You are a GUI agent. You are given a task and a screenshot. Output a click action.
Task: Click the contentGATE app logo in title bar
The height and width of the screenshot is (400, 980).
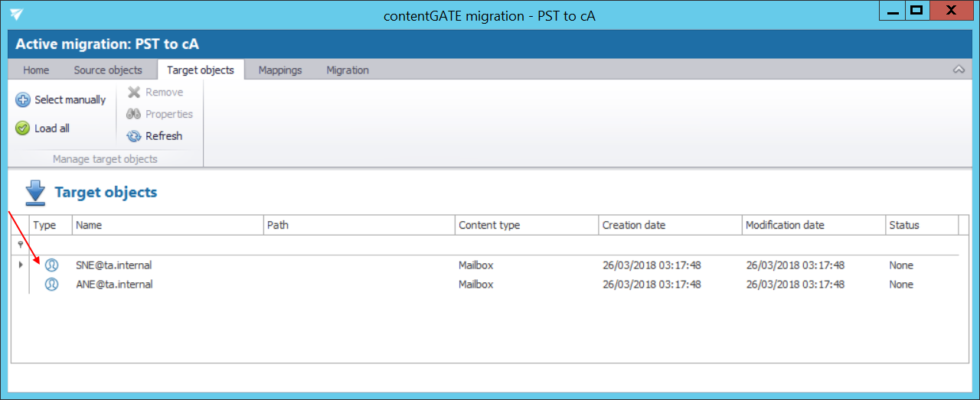click(16, 15)
